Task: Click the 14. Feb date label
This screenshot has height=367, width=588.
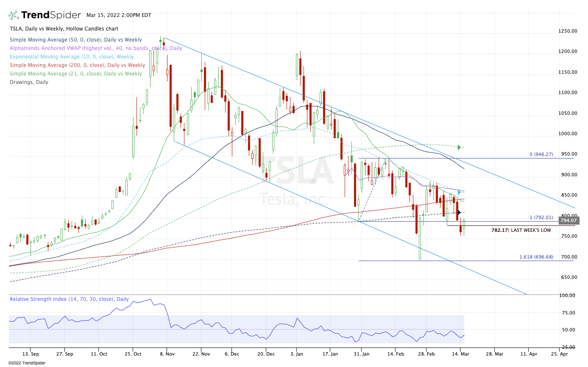Action: (395, 353)
